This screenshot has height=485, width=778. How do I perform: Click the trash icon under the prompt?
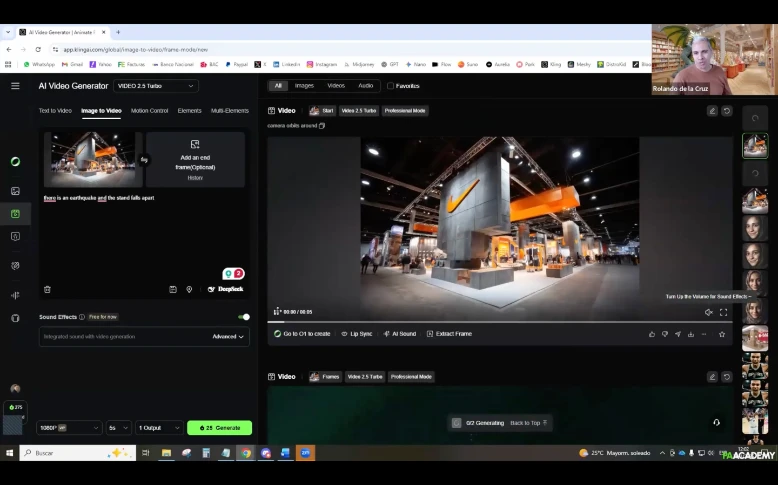(47, 289)
